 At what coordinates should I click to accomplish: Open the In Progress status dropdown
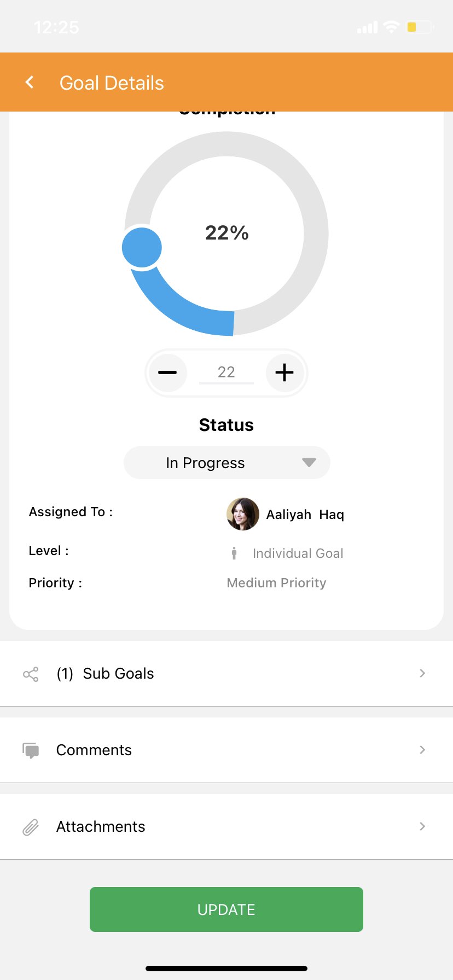click(x=226, y=463)
